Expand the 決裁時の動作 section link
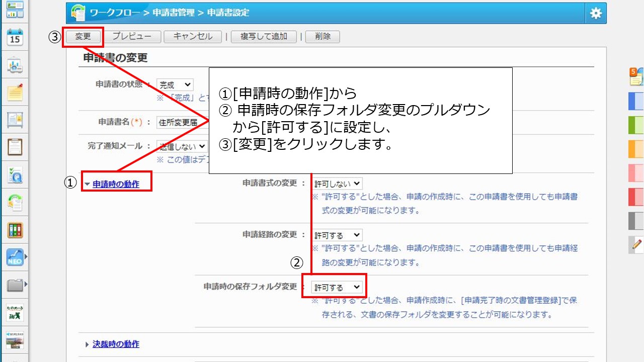Viewport: 644px width, 362px height. (x=116, y=344)
